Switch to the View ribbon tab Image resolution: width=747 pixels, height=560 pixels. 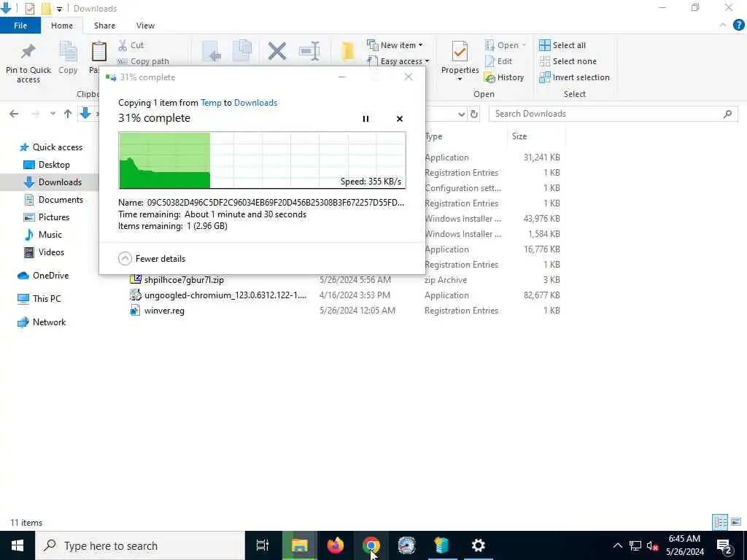pos(145,26)
